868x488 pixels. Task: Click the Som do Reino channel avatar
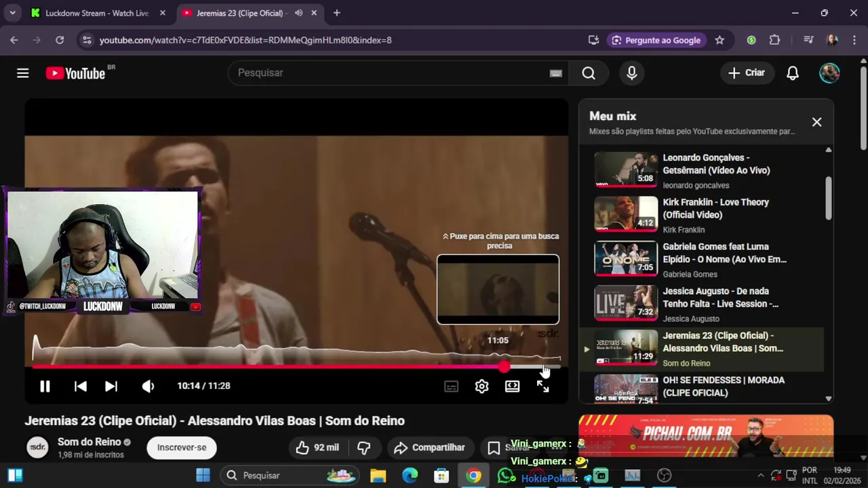click(37, 447)
